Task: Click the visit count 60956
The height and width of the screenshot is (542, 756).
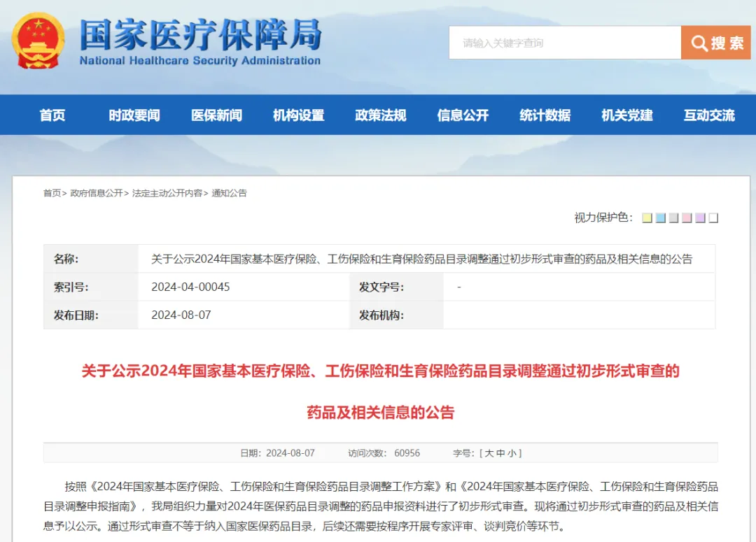Action: point(407,453)
